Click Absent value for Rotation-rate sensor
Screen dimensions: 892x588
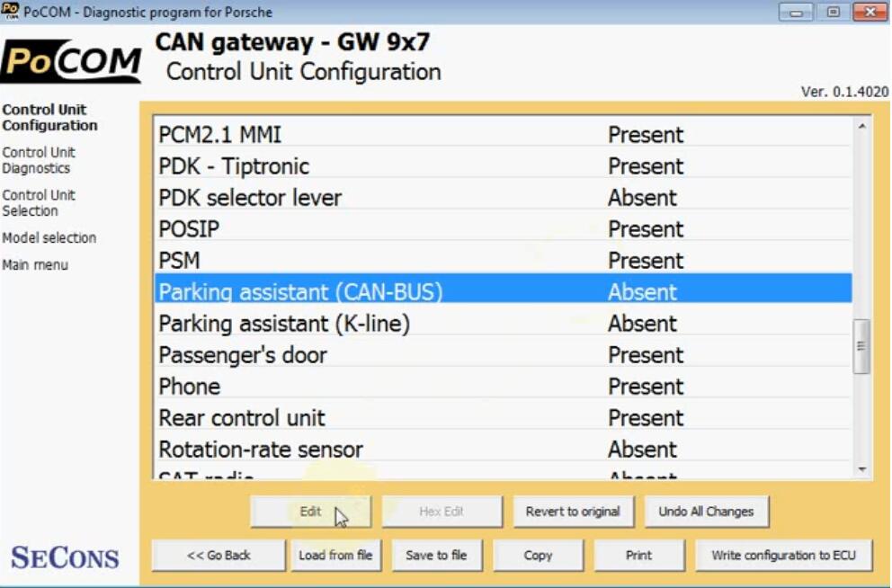click(642, 450)
